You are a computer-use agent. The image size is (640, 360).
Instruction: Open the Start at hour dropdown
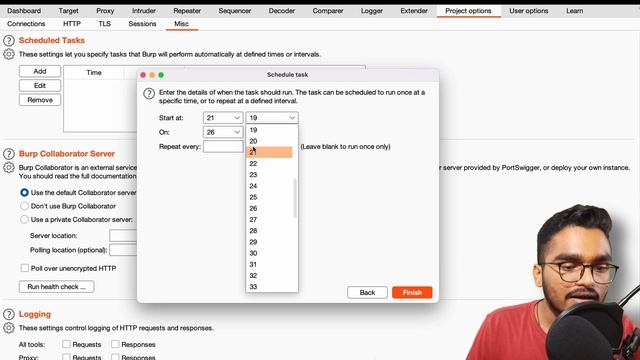click(223, 118)
